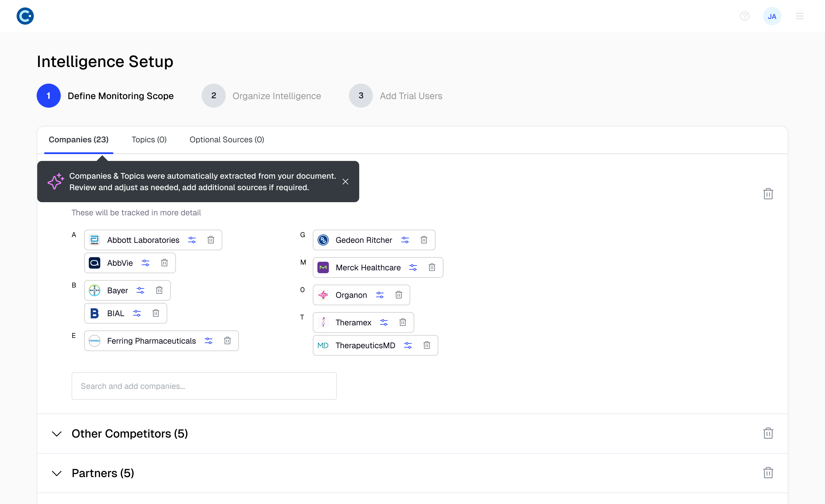
Task: Adjust Merck Healthcare settings icon
Action: pos(413,267)
